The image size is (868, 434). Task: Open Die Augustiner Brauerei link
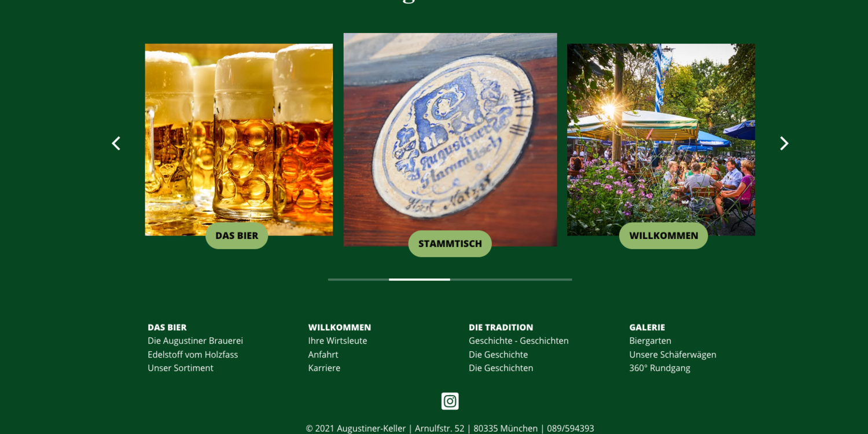pos(195,341)
